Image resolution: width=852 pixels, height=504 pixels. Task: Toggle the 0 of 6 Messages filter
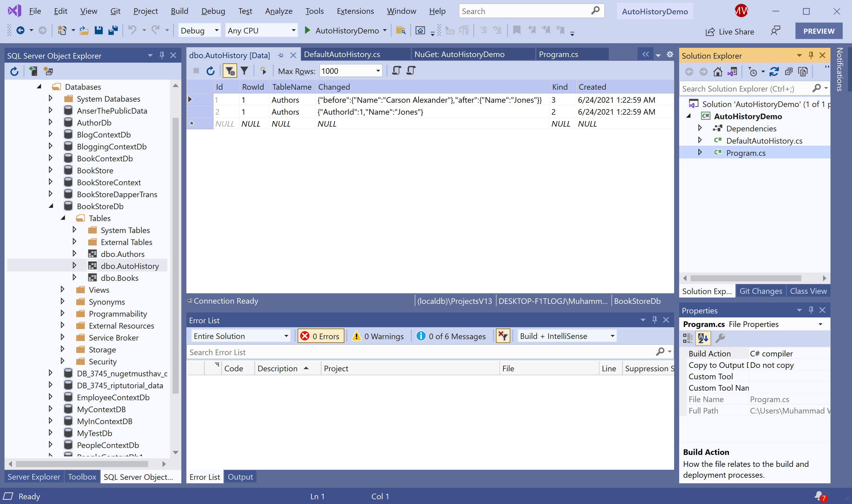[x=451, y=336]
